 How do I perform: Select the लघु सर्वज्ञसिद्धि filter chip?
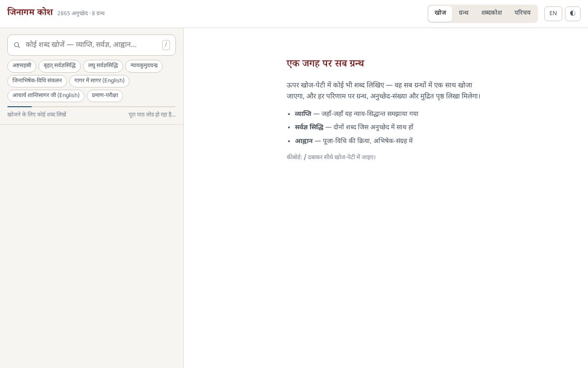[x=103, y=66]
